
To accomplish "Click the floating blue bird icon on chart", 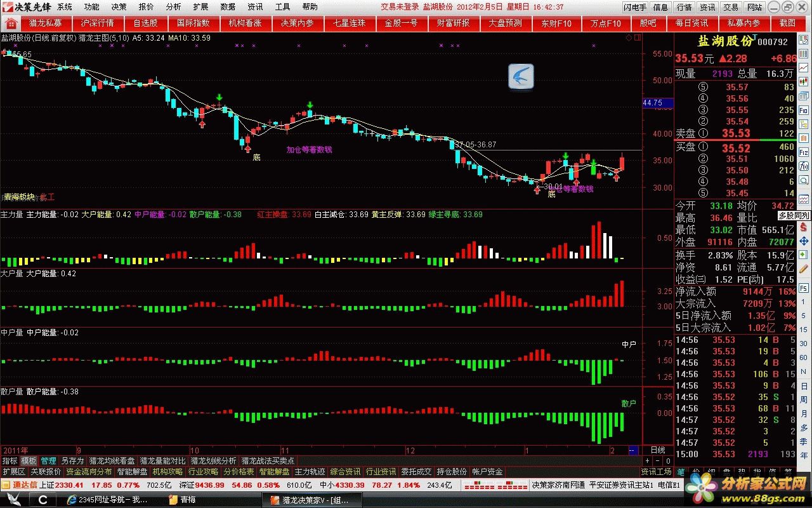I will 521,77.
